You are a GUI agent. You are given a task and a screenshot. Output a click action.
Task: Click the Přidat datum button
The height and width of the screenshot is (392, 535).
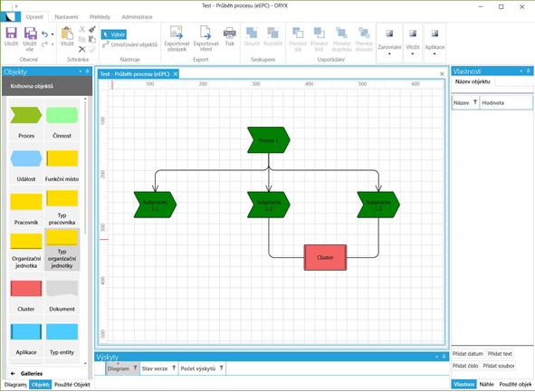click(467, 354)
